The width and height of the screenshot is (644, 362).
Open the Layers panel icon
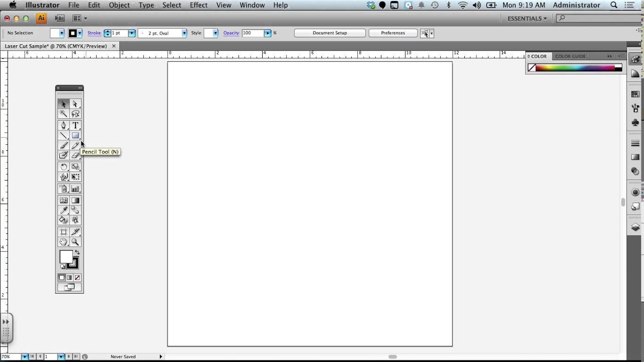[635, 227]
